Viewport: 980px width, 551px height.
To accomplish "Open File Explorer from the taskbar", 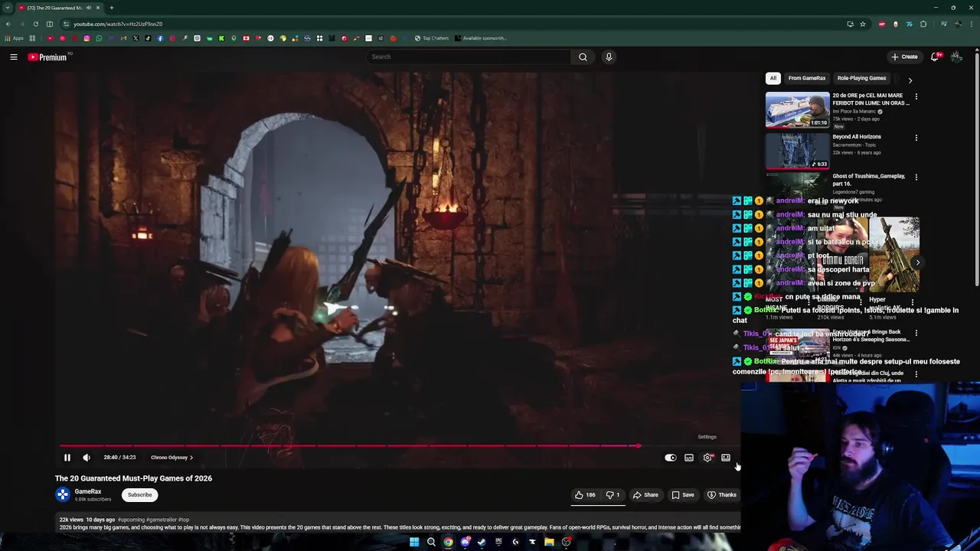I will point(549,542).
